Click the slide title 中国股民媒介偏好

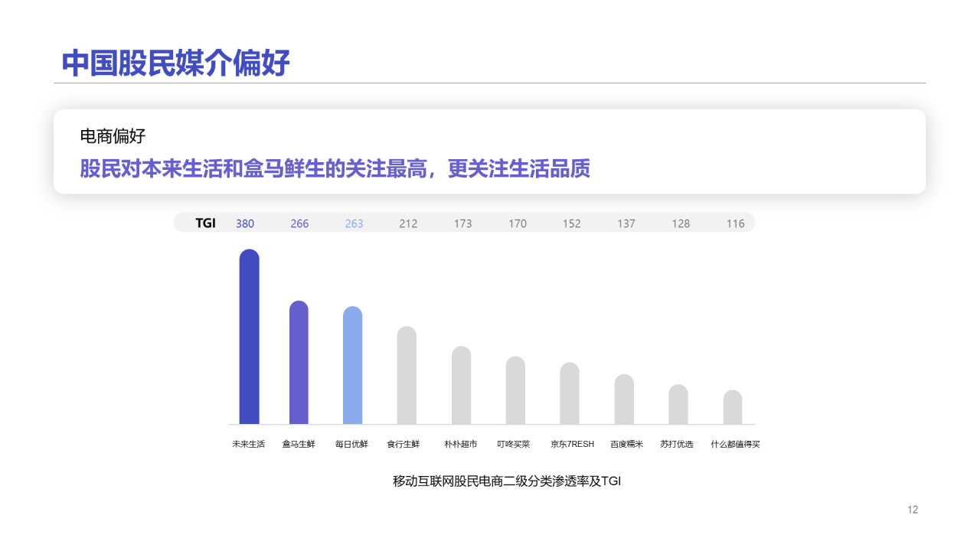coord(176,64)
